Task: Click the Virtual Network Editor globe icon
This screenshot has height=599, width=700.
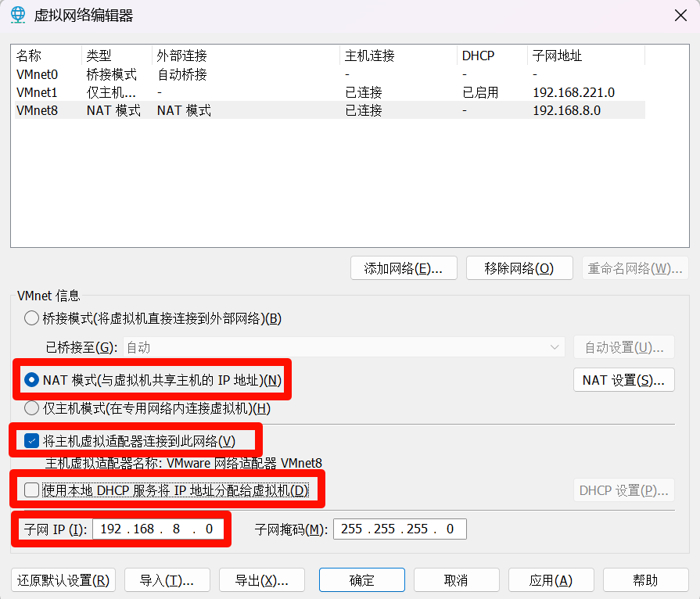Action: pyautogui.click(x=17, y=15)
